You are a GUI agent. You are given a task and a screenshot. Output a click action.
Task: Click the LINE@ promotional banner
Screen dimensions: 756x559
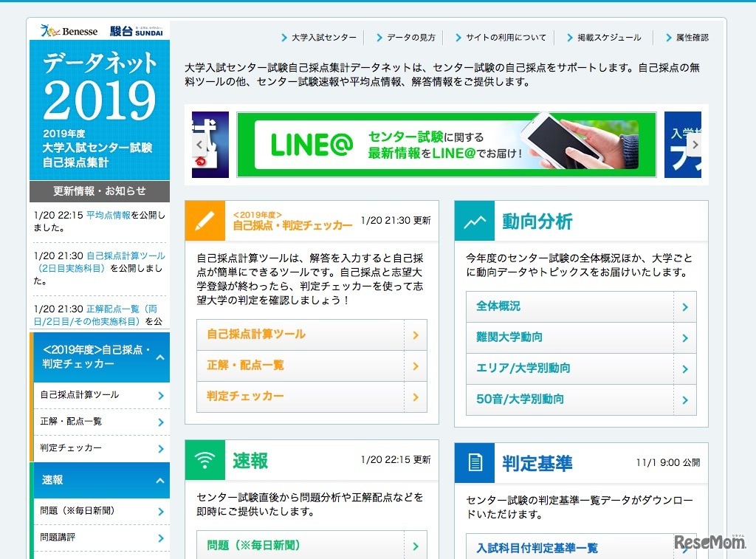tap(446, 144)
